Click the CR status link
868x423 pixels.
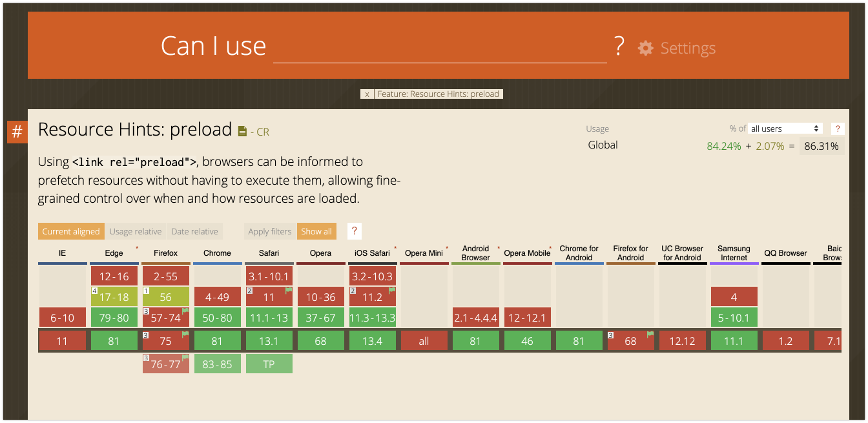tap(263, 132)
